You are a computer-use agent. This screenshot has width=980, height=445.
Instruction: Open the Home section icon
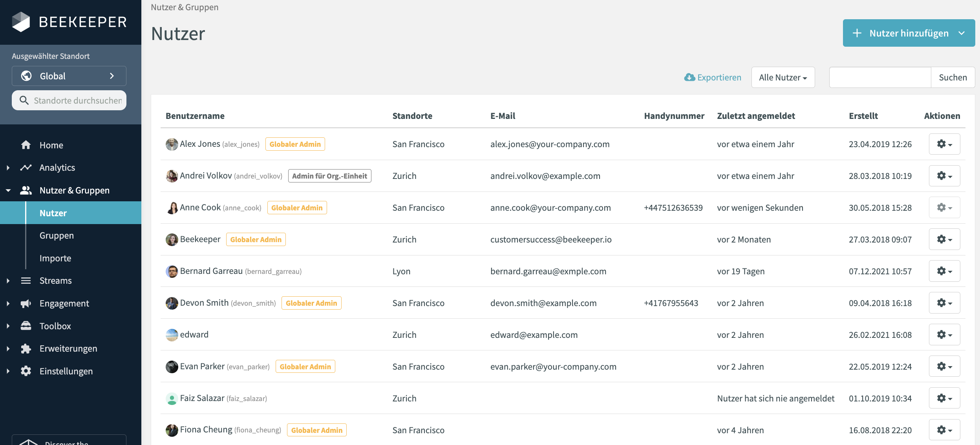point(26,145)
